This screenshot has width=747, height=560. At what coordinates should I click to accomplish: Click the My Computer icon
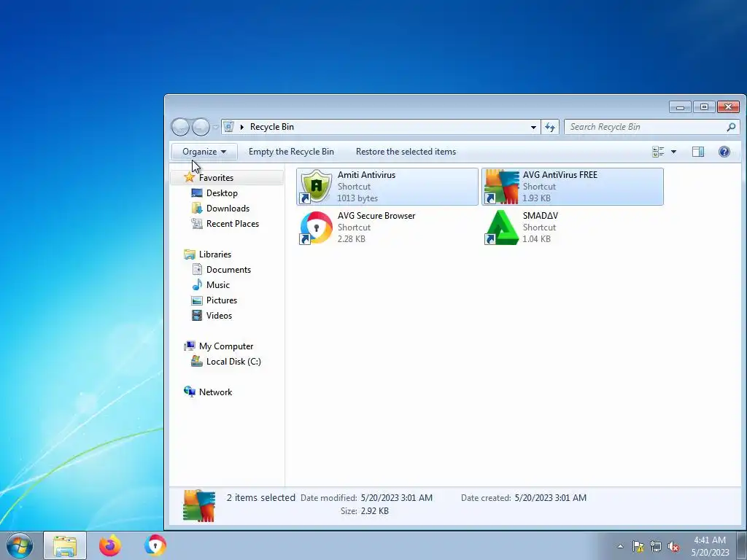(190, 346)
